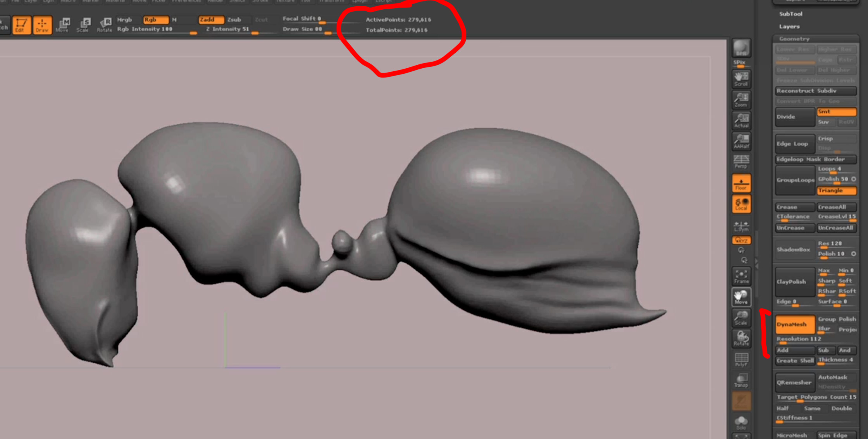868x439 pixels.
Task: Click Reconstruct Subdiv
Action: click(815, 91)
